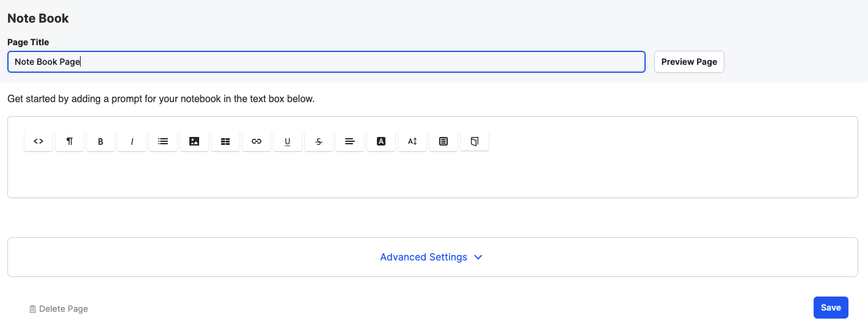Click the last toolbar icon (folded page)
The height and width of the screenshot is (332, 868).
pos(475,141)
